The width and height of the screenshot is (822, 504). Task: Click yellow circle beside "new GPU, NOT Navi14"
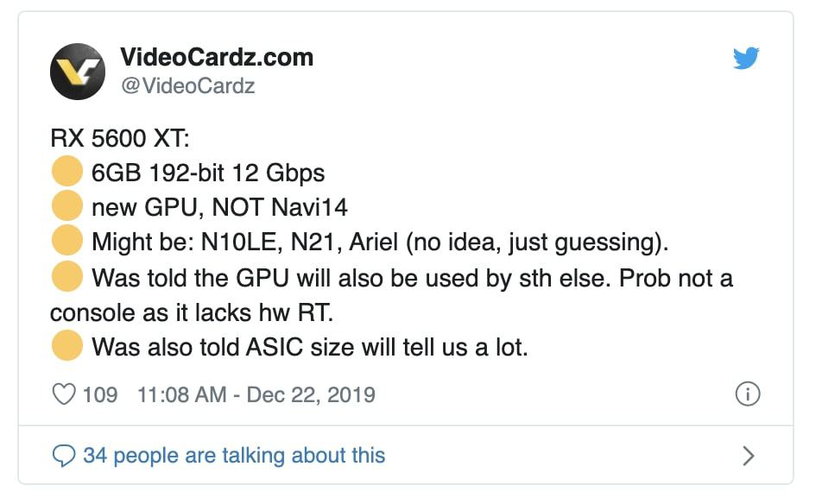[66, 207]
